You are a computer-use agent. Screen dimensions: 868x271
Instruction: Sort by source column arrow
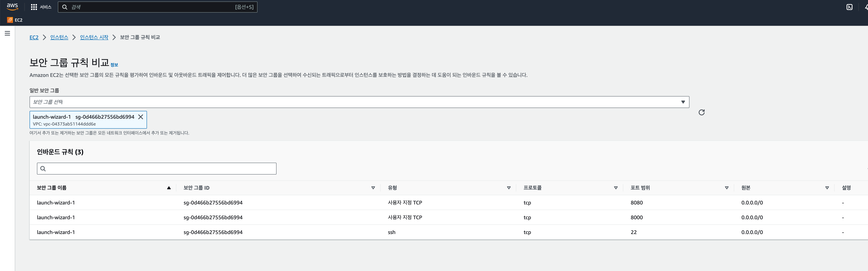(827, 188)
